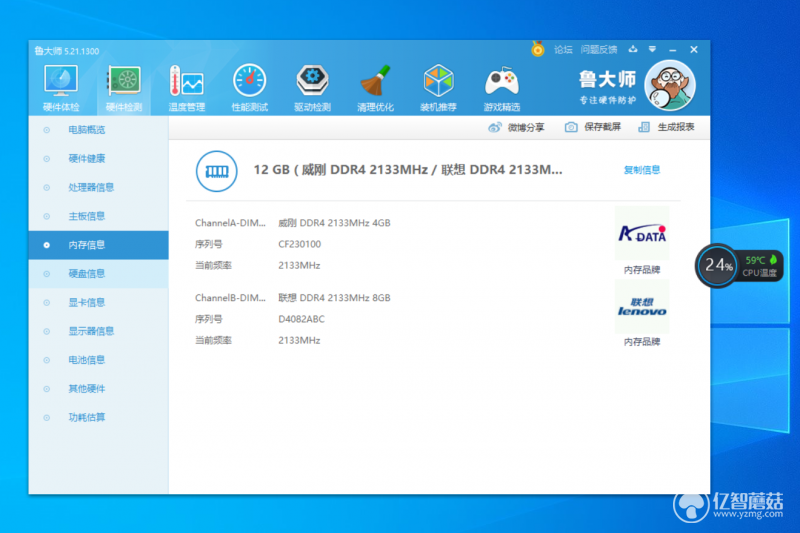
Task: Open 显示器信息 in sidebar
Action: (98, 332)
